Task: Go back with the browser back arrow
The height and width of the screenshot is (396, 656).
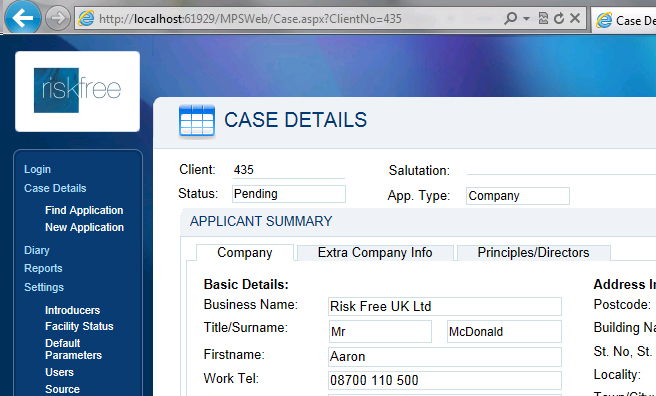Action: [23, 18]
